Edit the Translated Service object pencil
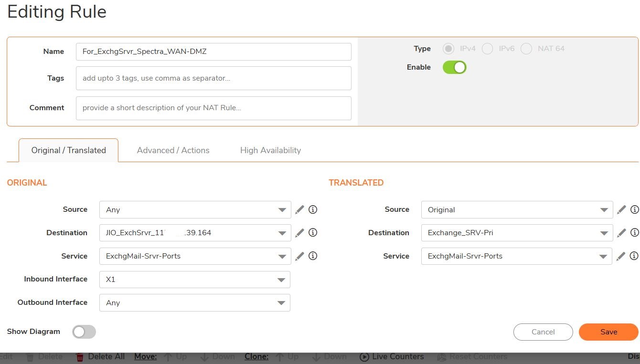The width and height of the screenshot is (640, 364). (621, 256)
